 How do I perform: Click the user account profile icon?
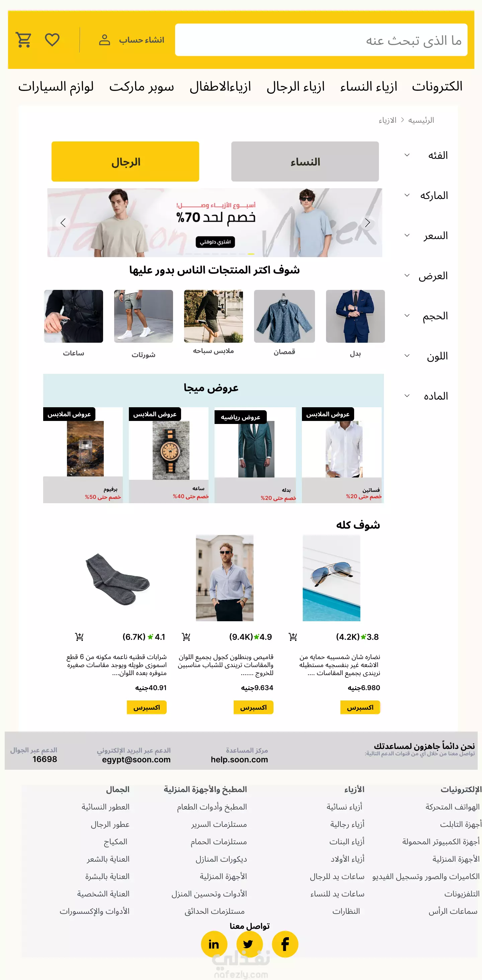tap(104, 40)
